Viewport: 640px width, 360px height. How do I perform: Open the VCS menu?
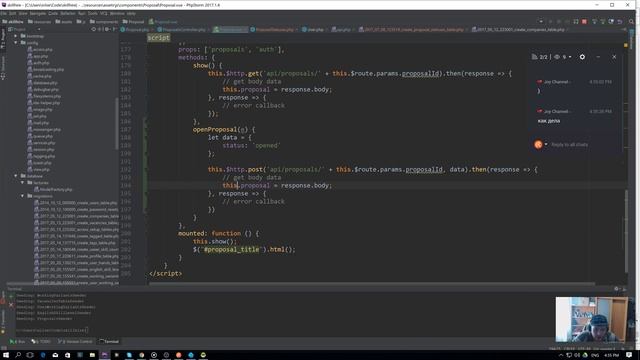tap(104, 13)
